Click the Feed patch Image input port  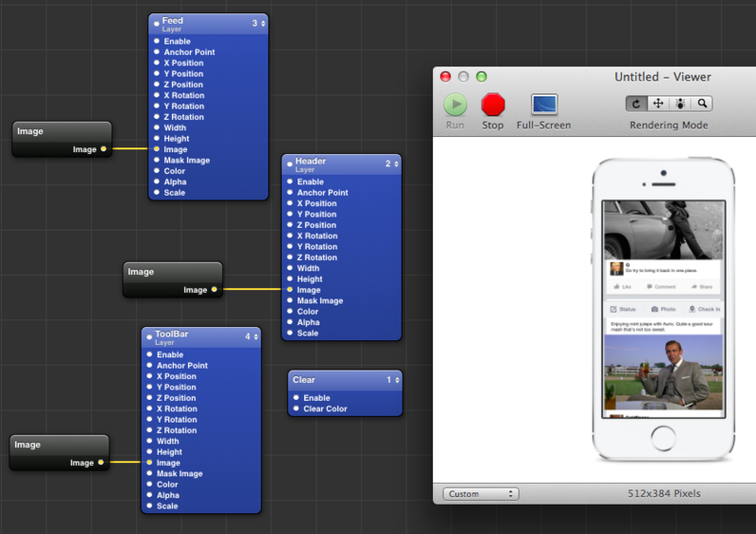(x=157, y=149)
